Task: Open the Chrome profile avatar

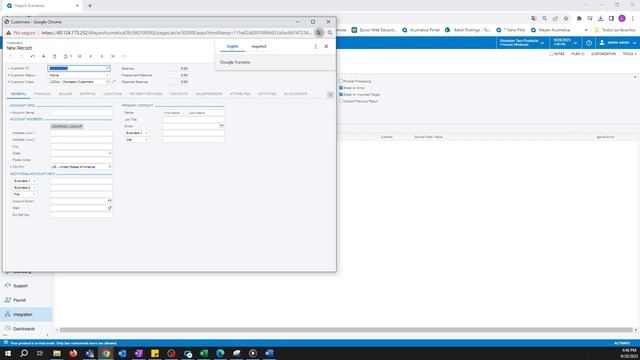Action: [x=622, y=18]
